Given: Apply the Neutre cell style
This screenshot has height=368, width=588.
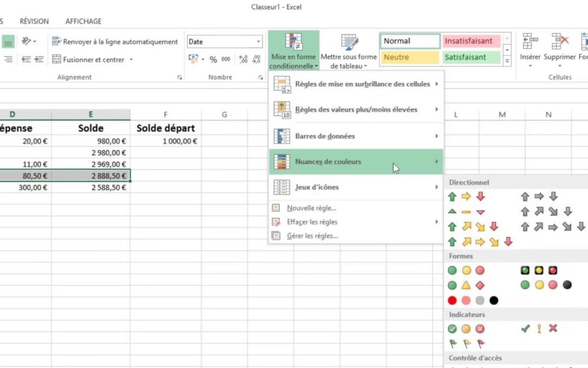Looking at the screenshot, I should [411, 57].
